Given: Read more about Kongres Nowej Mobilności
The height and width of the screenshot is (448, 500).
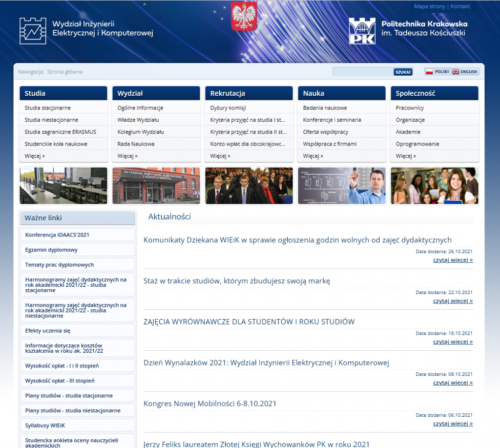Looking at the screenshot, I should [x=453, y=424].
